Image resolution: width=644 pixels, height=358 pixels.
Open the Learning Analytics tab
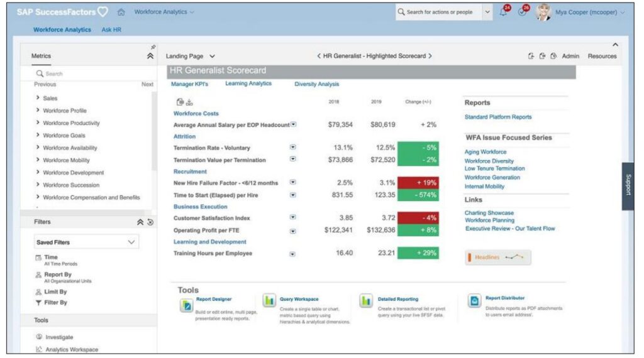(x=248, y=84)
